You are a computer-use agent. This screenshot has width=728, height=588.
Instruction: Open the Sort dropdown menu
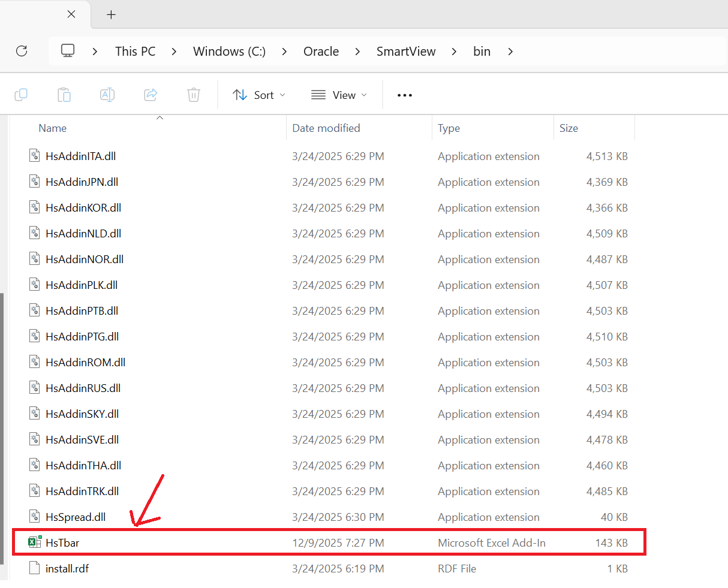pos(259,95)
